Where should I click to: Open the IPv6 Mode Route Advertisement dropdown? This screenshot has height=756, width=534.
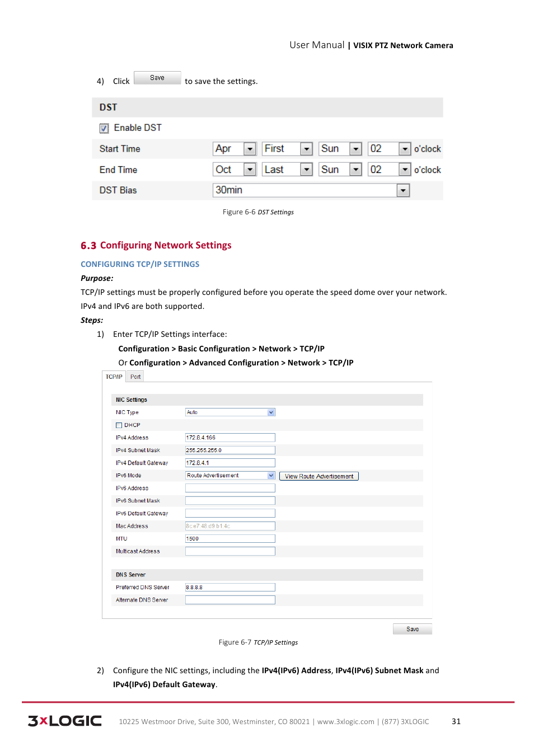tap(230, 476)
